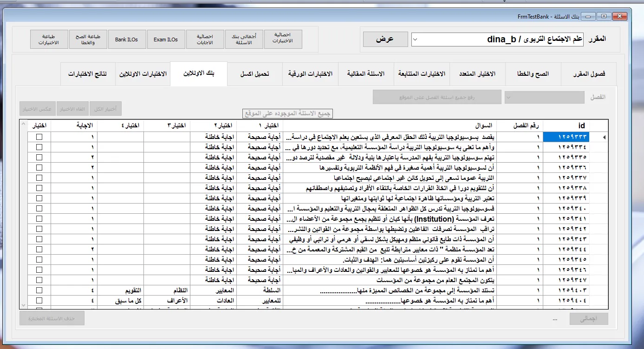Image resolution: width=644 pixels, height=349 pixels.
Task: Click the Exam ILOs button
Action: click(x=166, y=40)
